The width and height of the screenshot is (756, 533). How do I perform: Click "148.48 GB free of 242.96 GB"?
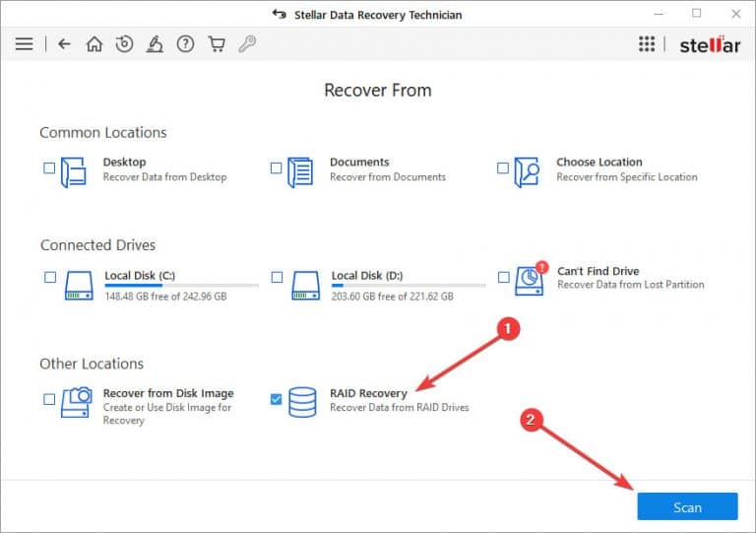click(x=165, y=297)
